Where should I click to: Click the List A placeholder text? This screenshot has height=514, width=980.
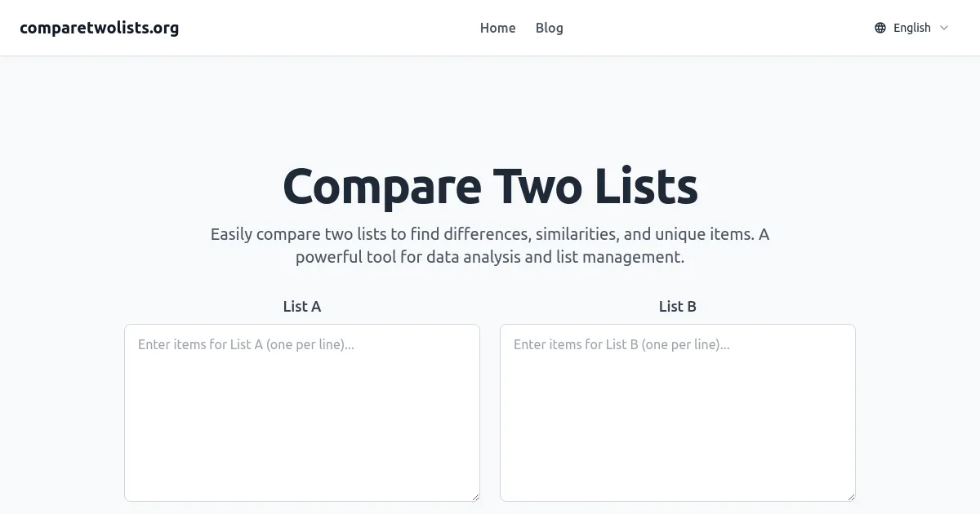pyautogui.click(x=245, y=344)
